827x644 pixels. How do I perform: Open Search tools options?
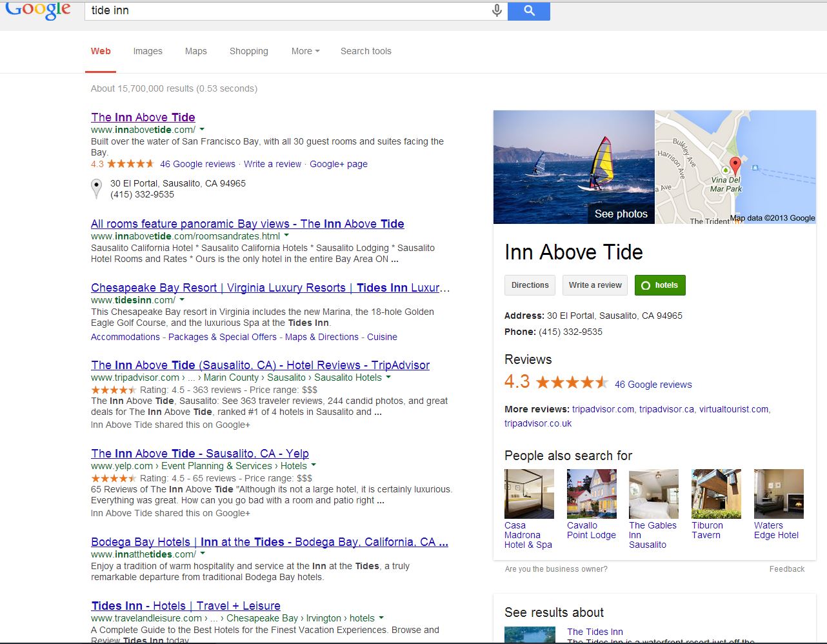(366, 51)
